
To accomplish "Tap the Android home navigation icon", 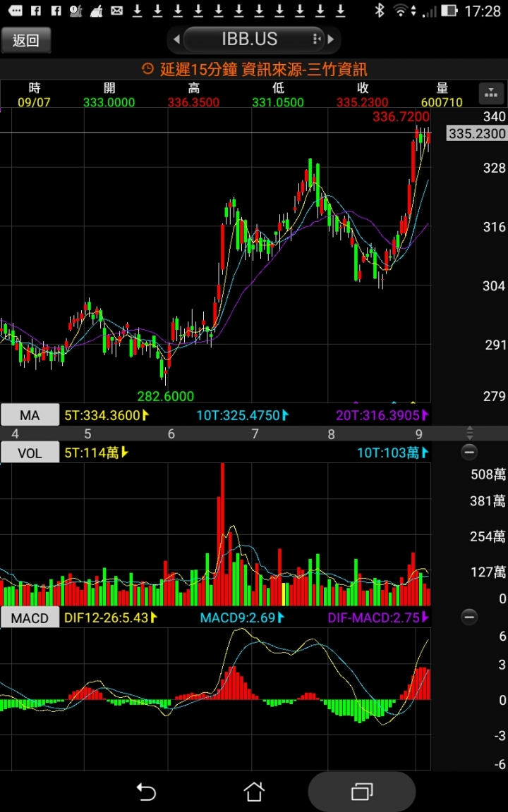I will [254, 792].
